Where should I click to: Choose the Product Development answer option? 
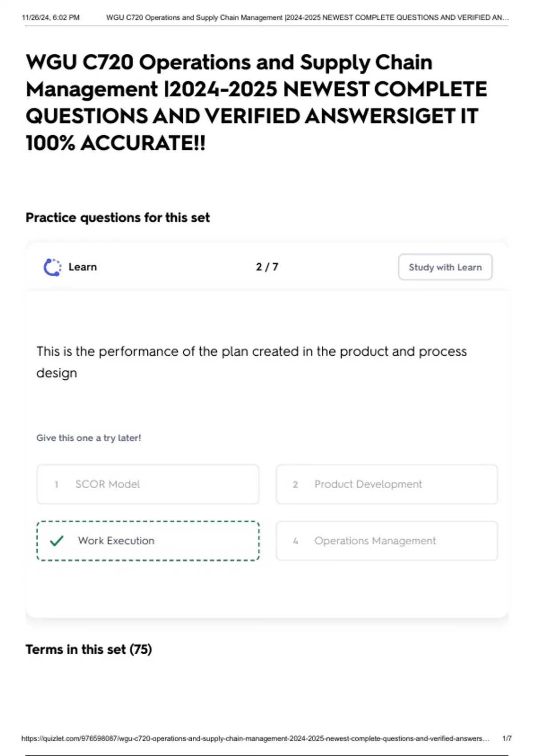(x=386, y=484)
